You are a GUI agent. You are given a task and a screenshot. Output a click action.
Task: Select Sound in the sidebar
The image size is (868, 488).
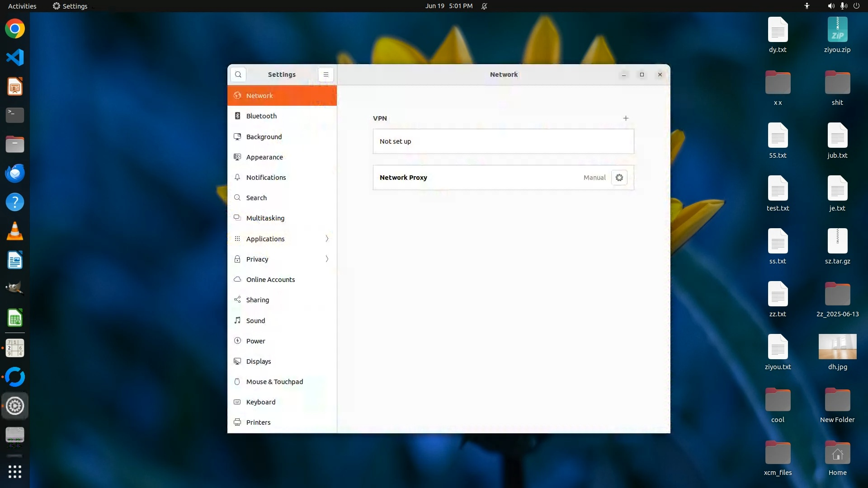(255, 321)
